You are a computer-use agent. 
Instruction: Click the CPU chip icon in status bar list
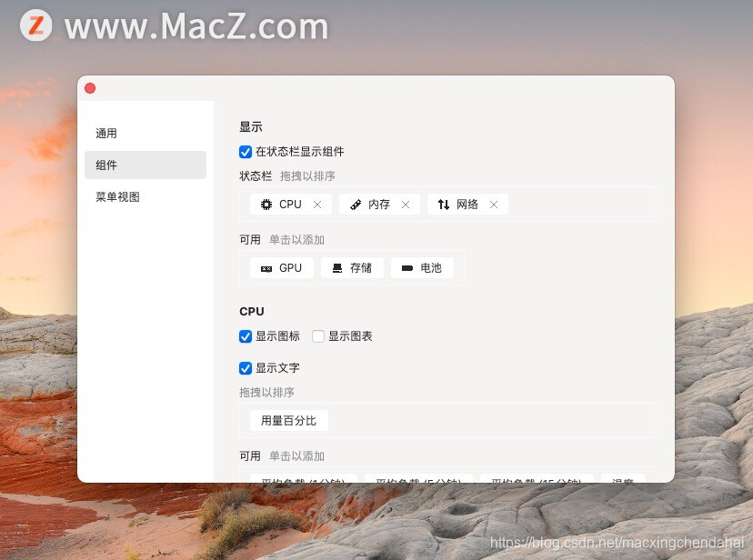(x=266, y=205)
